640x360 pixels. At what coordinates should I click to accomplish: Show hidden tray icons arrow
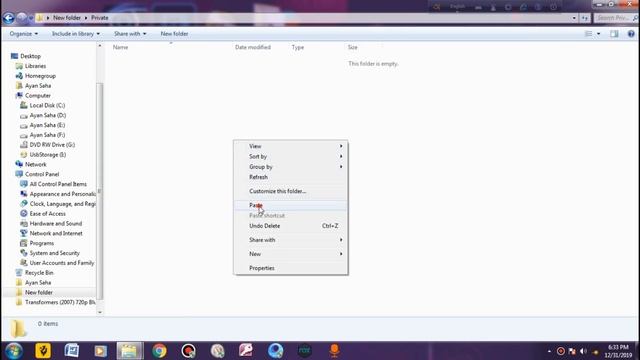click(549, 351)
